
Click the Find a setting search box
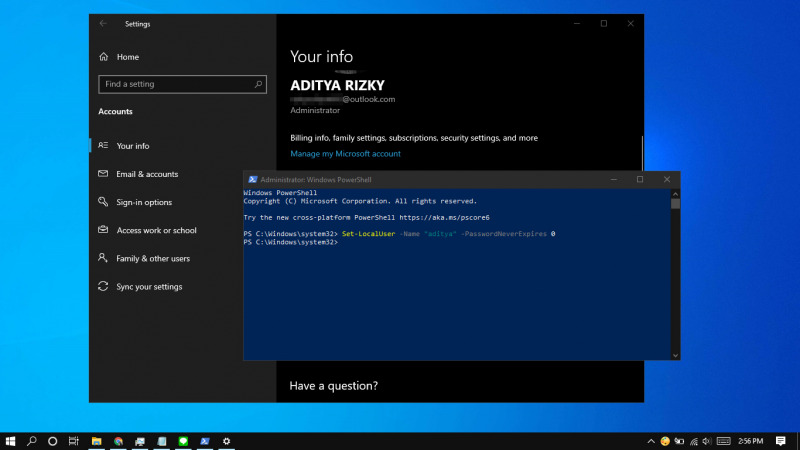click(x=182, y=84)
